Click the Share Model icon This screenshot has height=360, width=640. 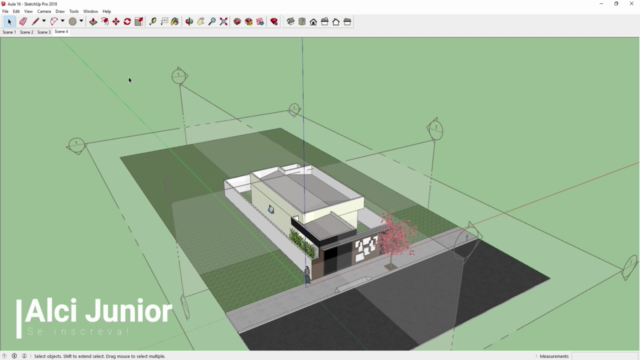[249, 22]
